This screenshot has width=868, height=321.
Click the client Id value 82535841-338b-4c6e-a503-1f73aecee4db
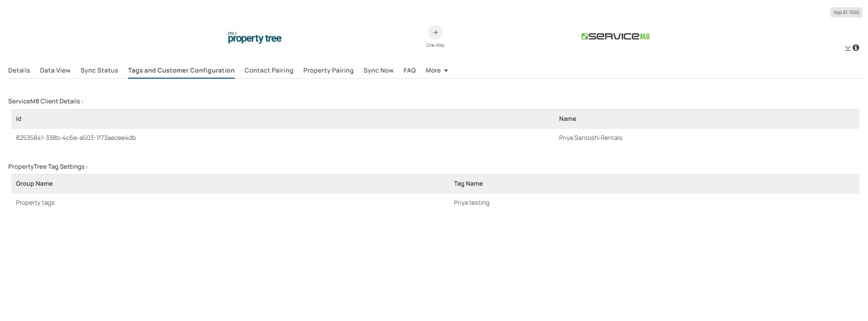click(x=76, y=138)
